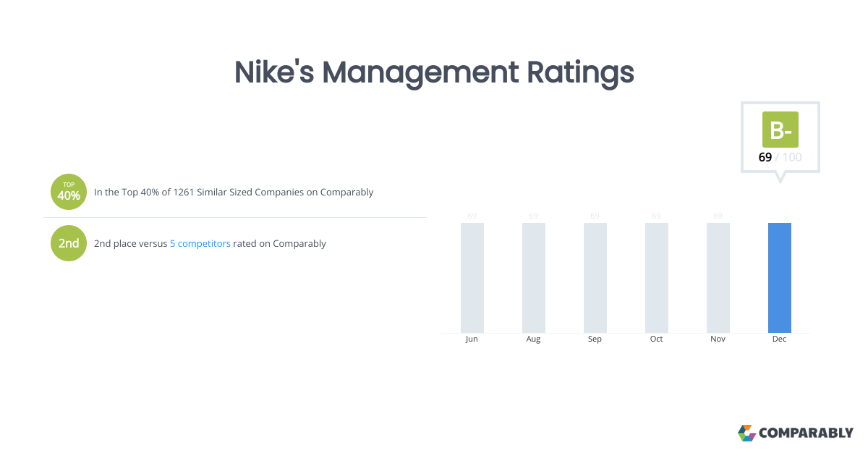This screenshot has height=456, width=868.
Task: Click the Nike's Management Ratings heading
Action: coord(434,73)
